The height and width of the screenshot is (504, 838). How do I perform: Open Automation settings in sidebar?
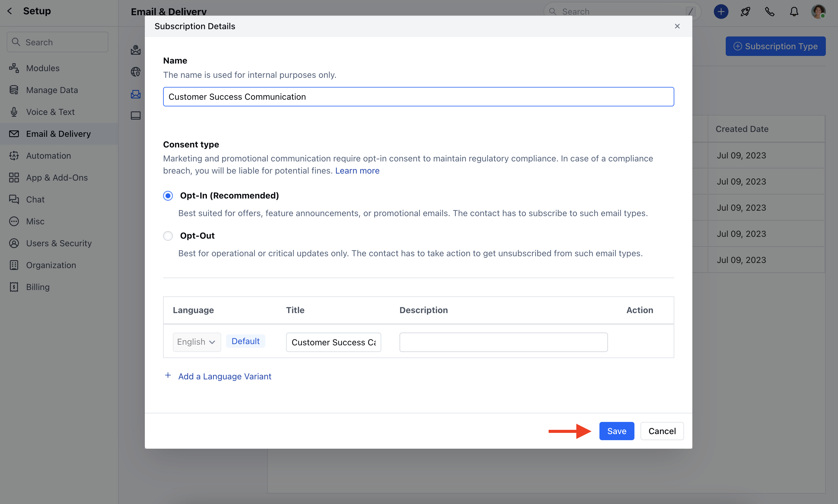48,156
